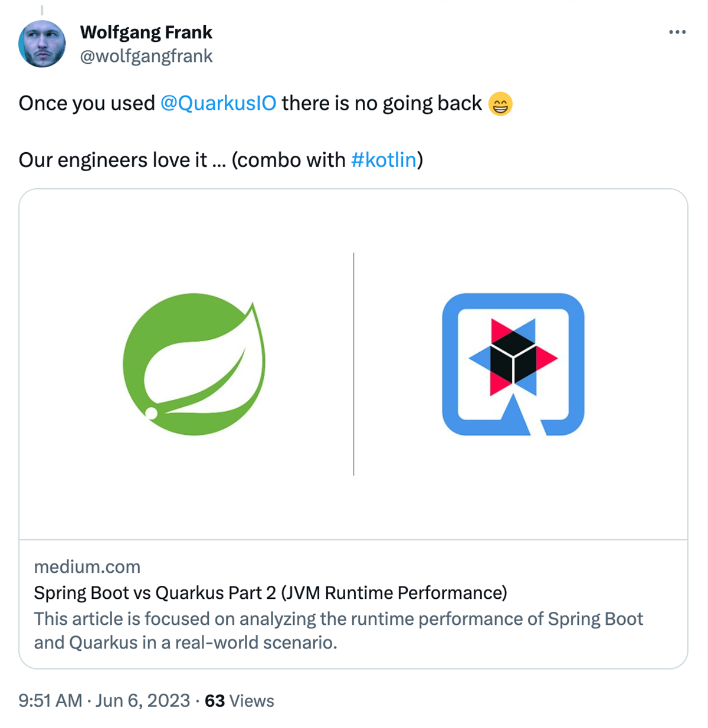Click the 63 Views count

239,700
